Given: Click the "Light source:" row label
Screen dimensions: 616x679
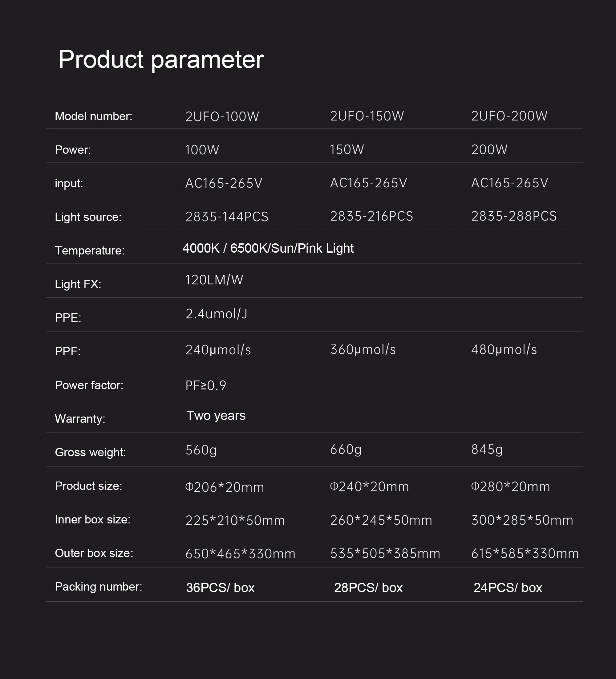Looking at the screenshot, I should click(x=88, y=217).
